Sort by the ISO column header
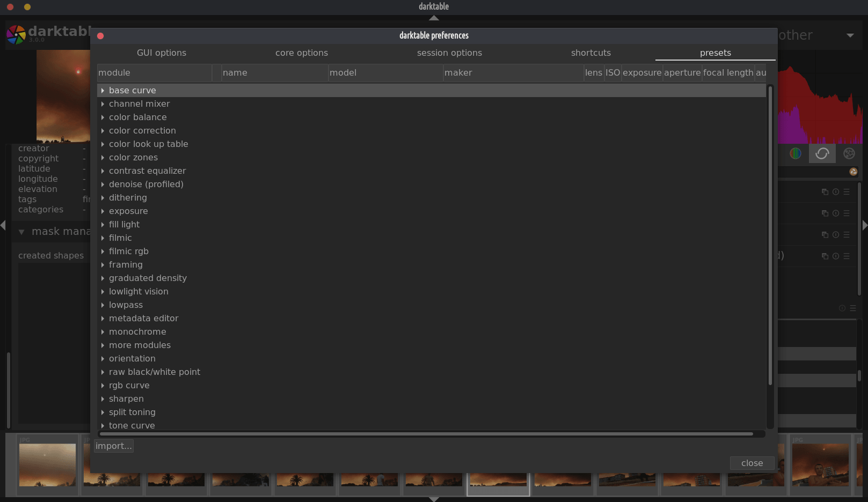Viewport: 868px width, 502px height. click(613, 73)
